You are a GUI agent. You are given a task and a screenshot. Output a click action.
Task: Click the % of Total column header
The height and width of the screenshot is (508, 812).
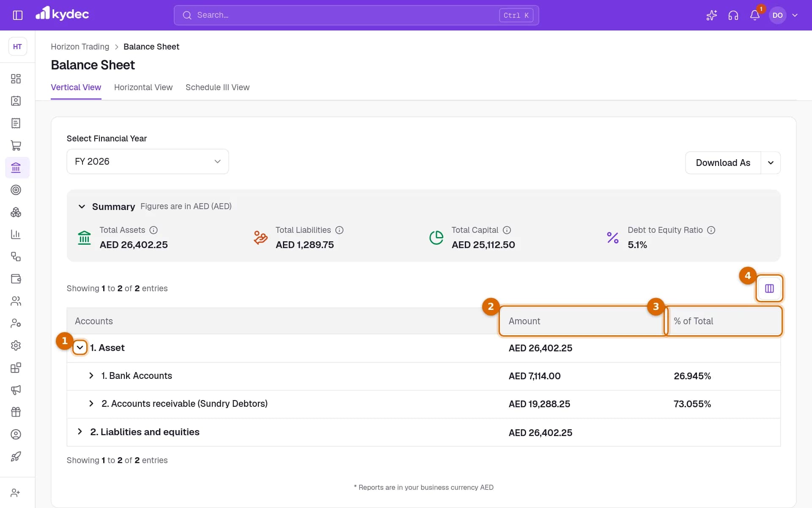[x=724, y=321]
